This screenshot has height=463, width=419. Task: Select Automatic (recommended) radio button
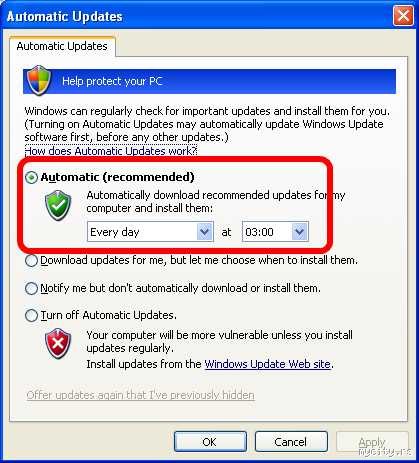coord(32,177)
